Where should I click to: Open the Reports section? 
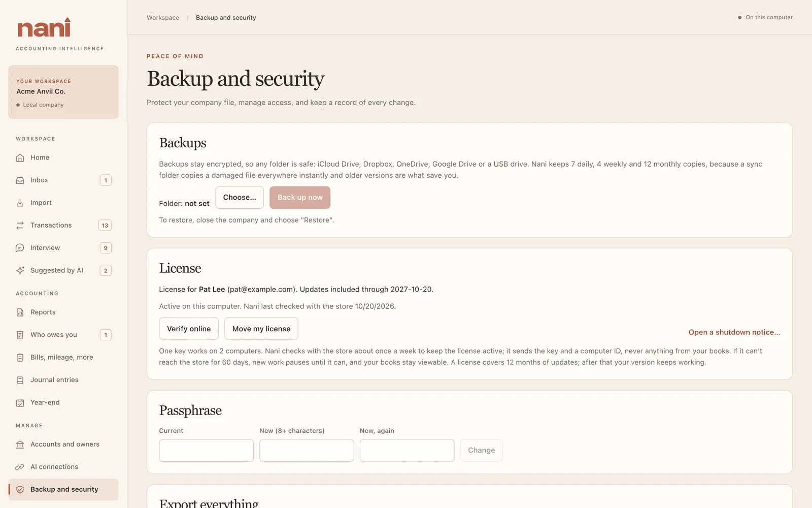(63, 312)
